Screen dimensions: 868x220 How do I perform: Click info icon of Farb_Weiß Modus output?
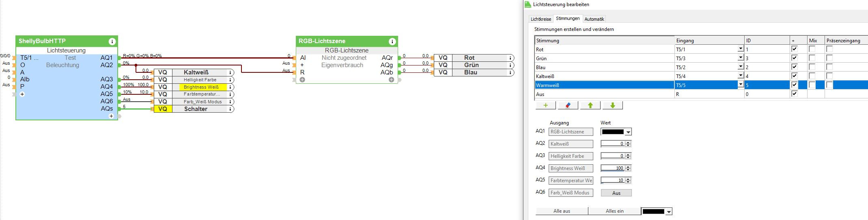click(230, 102)
